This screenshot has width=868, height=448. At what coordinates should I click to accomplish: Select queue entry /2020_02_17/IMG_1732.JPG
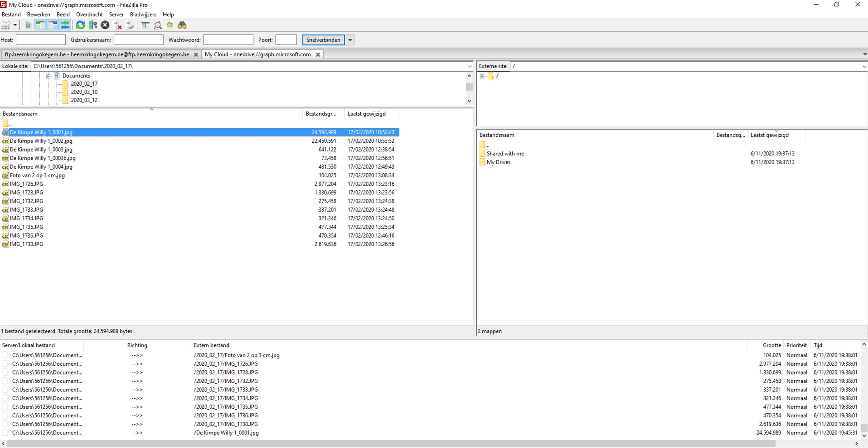[430, 381]
